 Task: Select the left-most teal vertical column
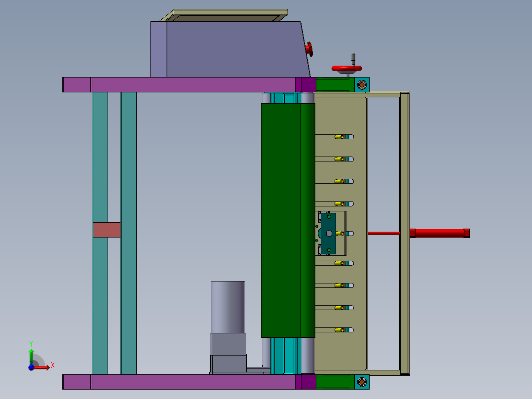coord(100,233)
